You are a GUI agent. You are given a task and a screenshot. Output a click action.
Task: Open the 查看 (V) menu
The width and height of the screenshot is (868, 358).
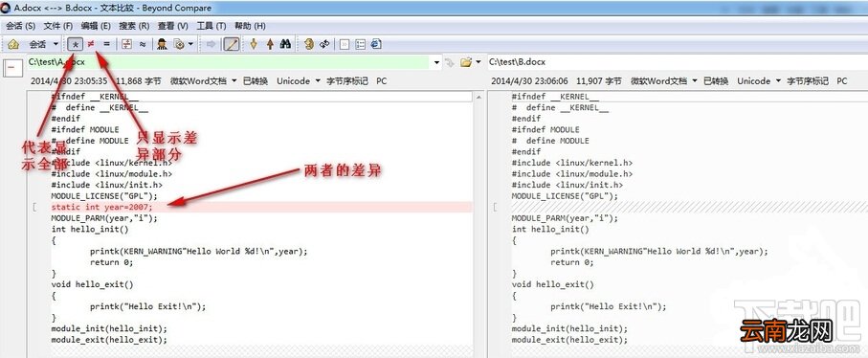click(172, 26)
